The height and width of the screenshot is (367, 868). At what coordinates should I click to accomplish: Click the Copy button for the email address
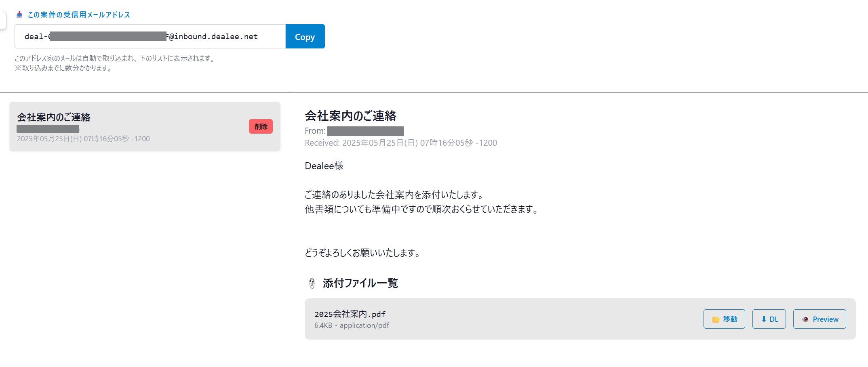coord(305,36)
